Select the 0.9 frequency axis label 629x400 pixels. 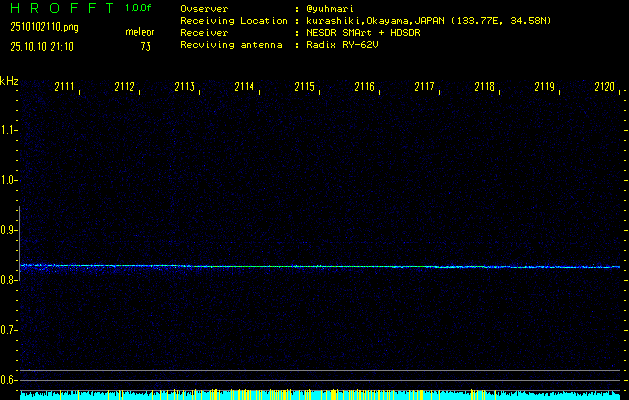click(x=9, y=230)
